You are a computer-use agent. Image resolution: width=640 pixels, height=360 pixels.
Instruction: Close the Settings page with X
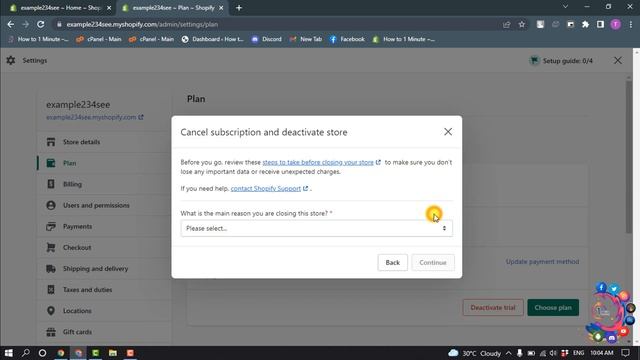tap(618, 61)
